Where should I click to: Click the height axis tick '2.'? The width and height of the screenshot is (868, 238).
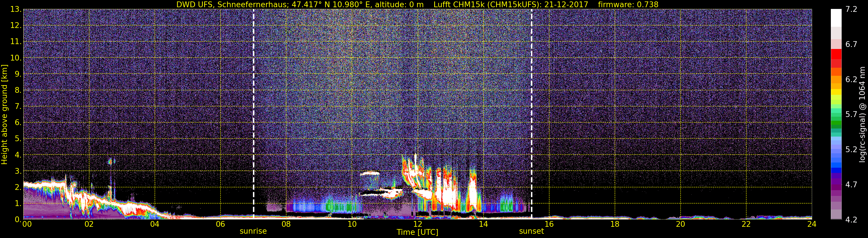18,187
